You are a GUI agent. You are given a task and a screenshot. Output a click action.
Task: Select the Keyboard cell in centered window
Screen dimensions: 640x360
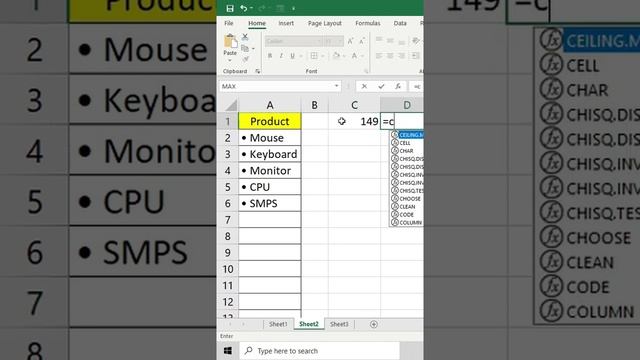(270, 154)
